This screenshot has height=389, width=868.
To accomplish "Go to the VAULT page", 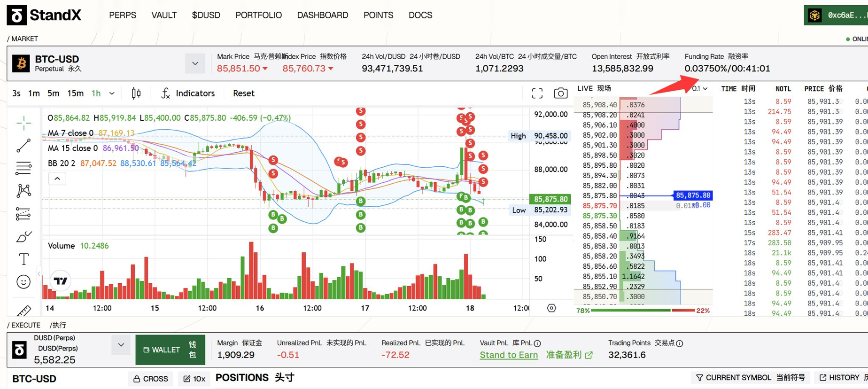I will (164, 15).
